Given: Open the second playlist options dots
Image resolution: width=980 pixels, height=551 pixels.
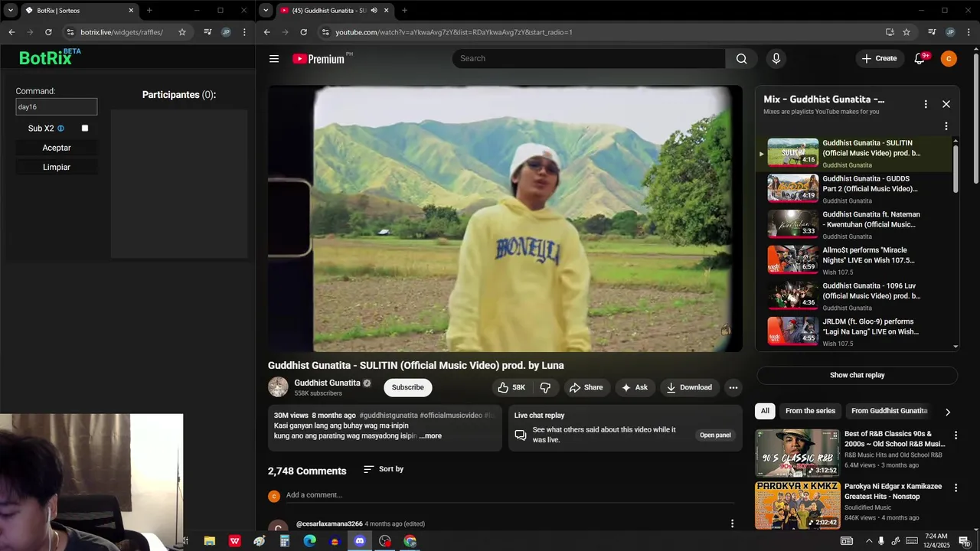Looking at the screenshot, I should 946,126.
